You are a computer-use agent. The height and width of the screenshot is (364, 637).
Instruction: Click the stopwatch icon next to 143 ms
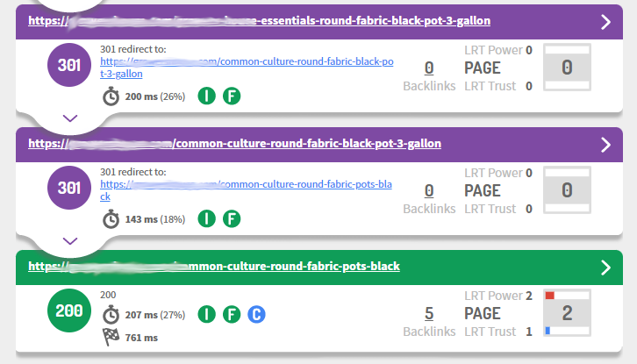point(111,219)
